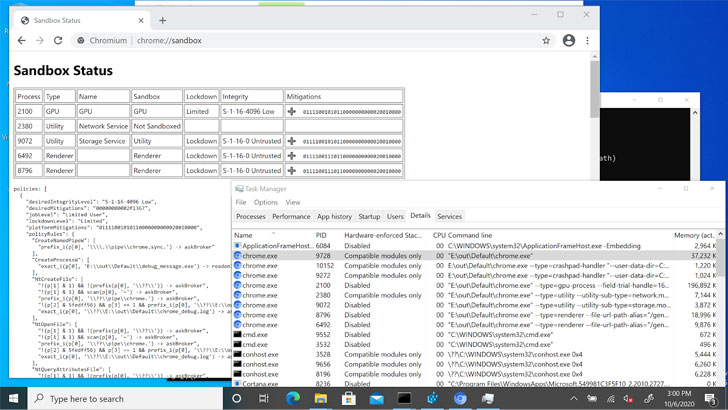Open the Options menu in Task Manager
The height and width of the screenshot is (410, 728).
click(x=265, y=202)
